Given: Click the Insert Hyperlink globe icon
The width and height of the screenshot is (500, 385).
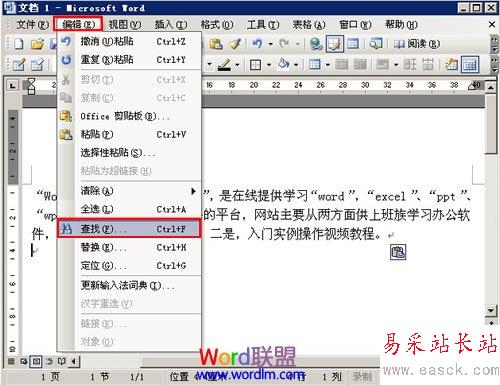Looking at the screenshot, I should (x=315, y=44).
